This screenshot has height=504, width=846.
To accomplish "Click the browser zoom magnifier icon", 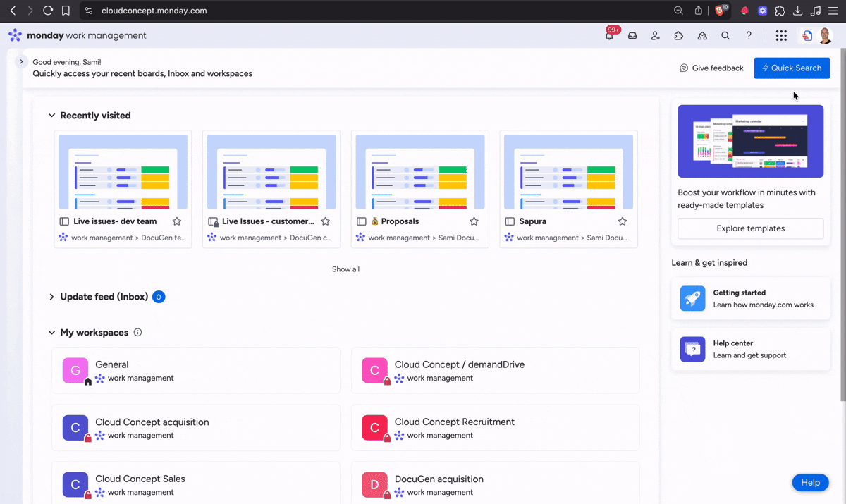I will (x=678, y=11).
